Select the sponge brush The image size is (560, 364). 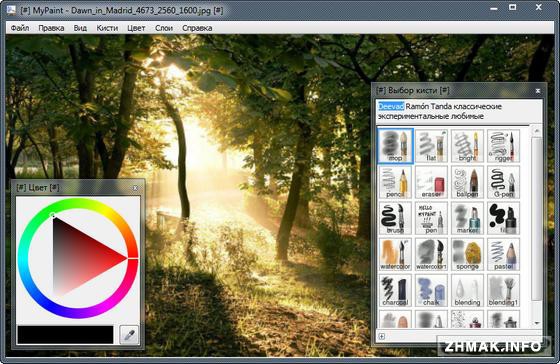(x=467, y=254)
